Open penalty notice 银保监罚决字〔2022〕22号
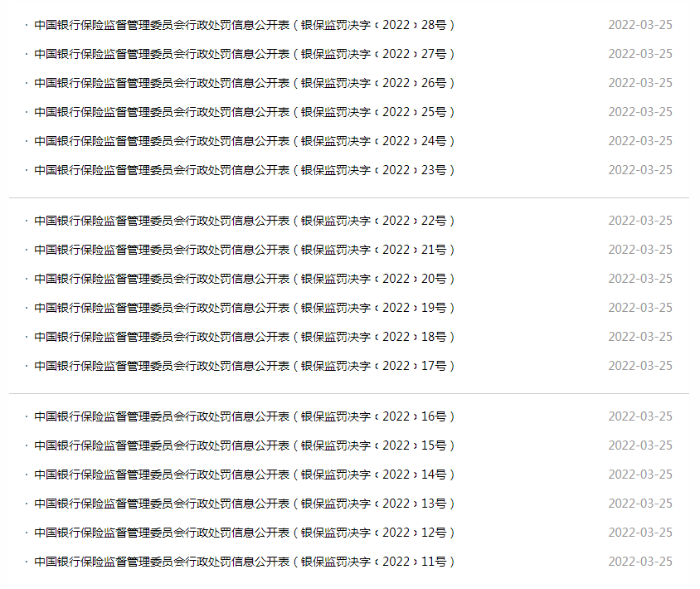 click(244, 221)
